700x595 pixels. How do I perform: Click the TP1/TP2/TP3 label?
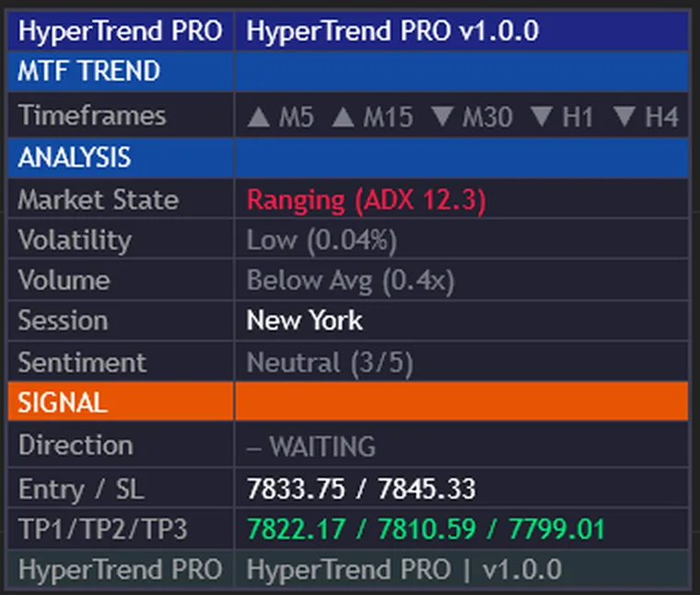click(102, 530)
